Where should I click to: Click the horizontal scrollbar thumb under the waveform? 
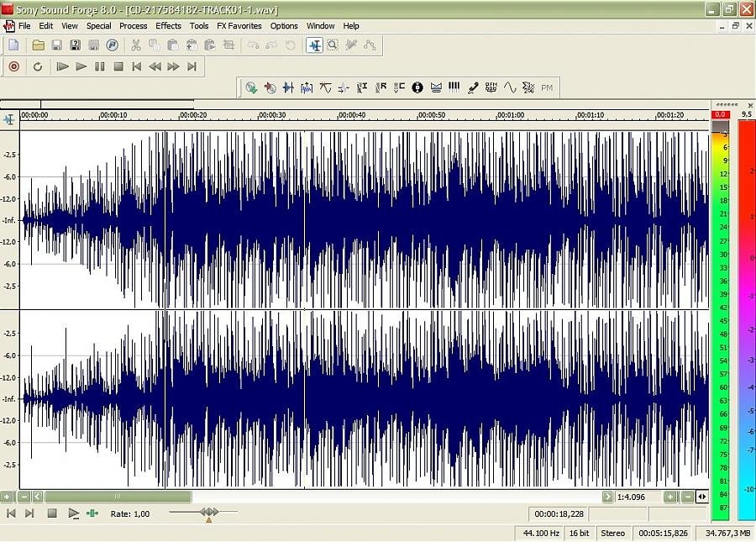tap(118, 496)
